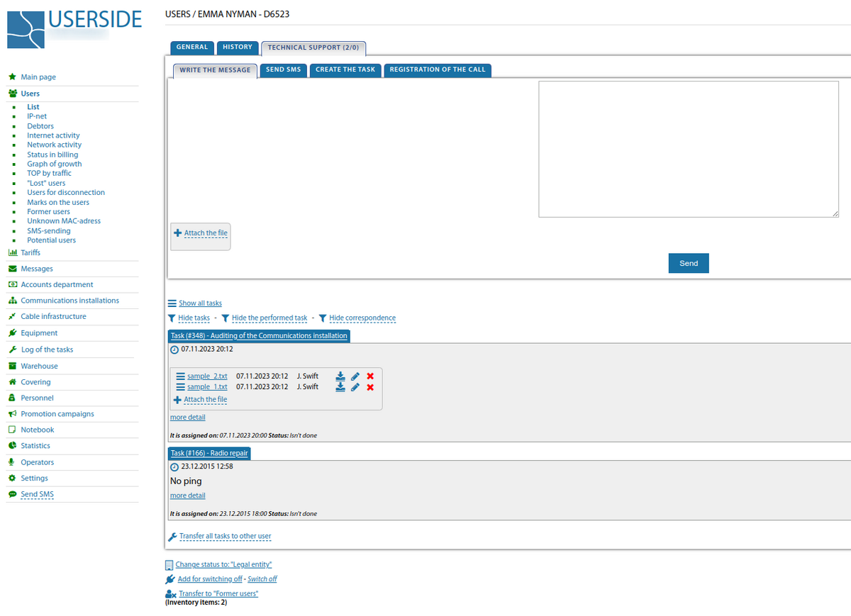851x616 pixels.
Task: Switch to the History tab
Action: (x=237, y=47)
